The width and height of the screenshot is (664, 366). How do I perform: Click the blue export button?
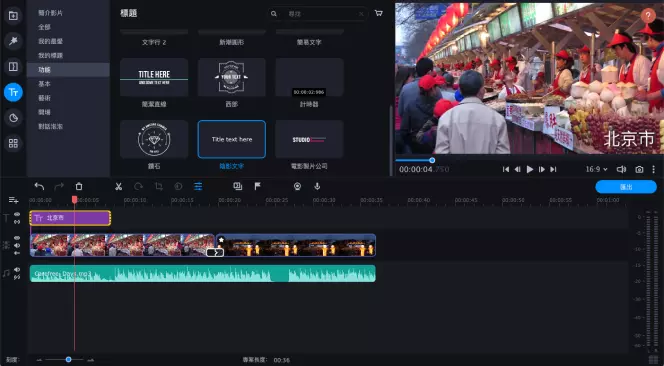point(626,187)
